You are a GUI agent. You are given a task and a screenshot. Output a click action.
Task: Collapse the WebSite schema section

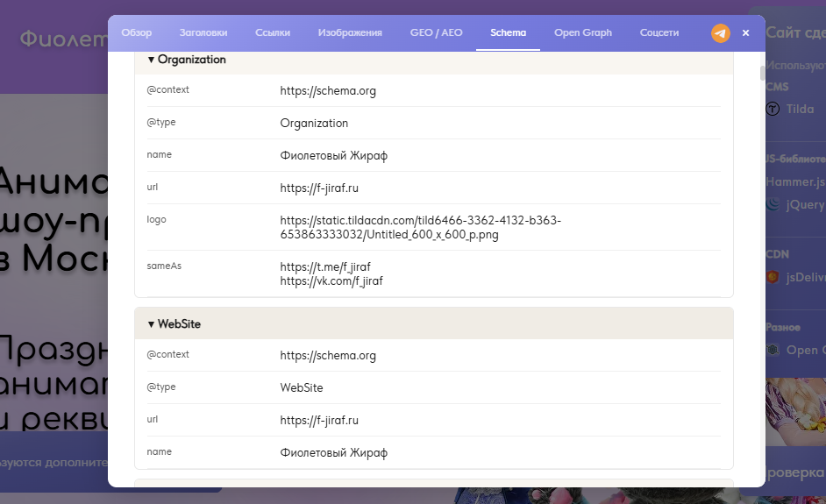[x=433, y=323]
